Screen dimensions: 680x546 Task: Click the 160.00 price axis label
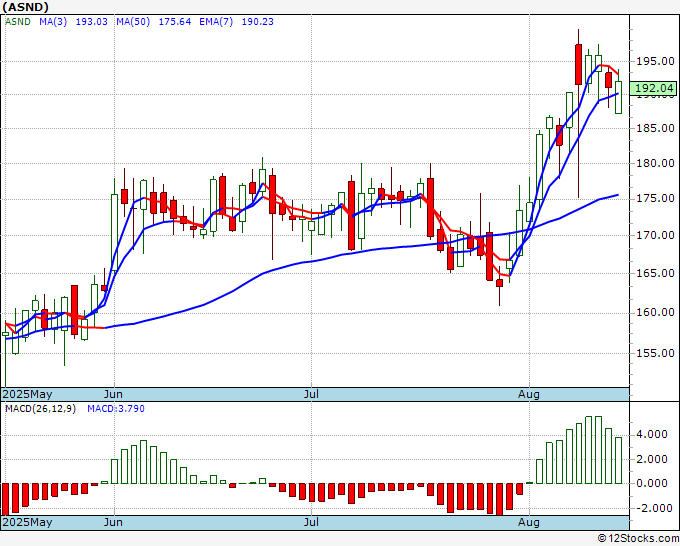(x=655, y=312)
